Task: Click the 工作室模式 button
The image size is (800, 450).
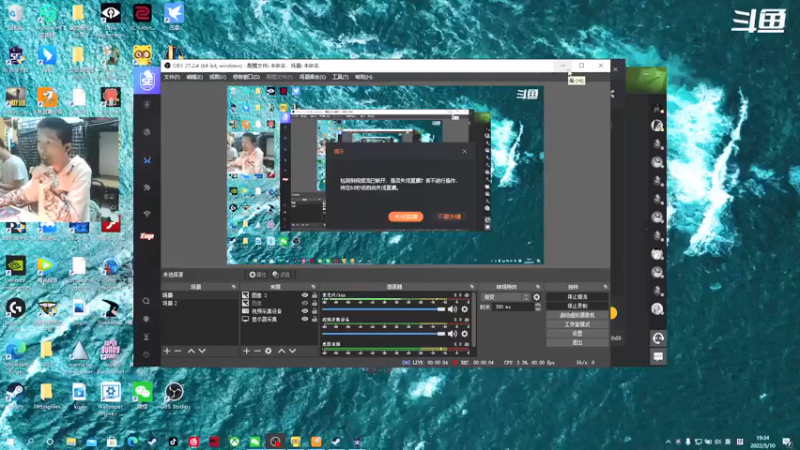Action: (577, 324)
